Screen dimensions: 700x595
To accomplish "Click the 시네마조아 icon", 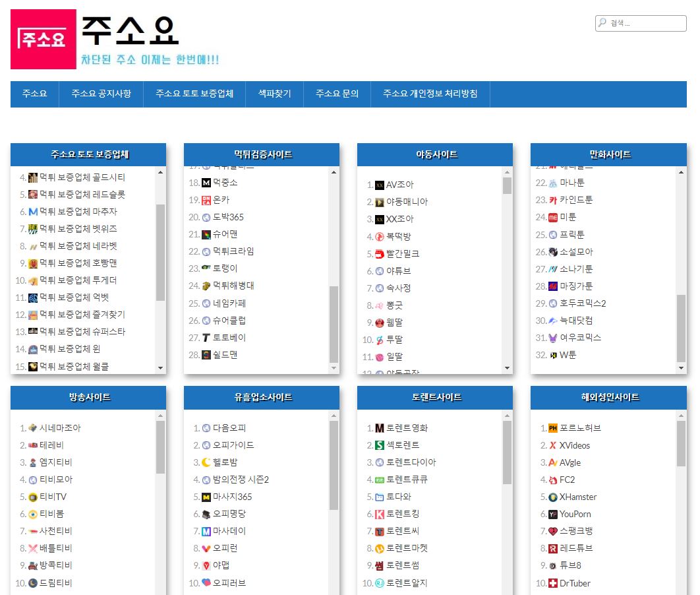I will tap(32, 428).
